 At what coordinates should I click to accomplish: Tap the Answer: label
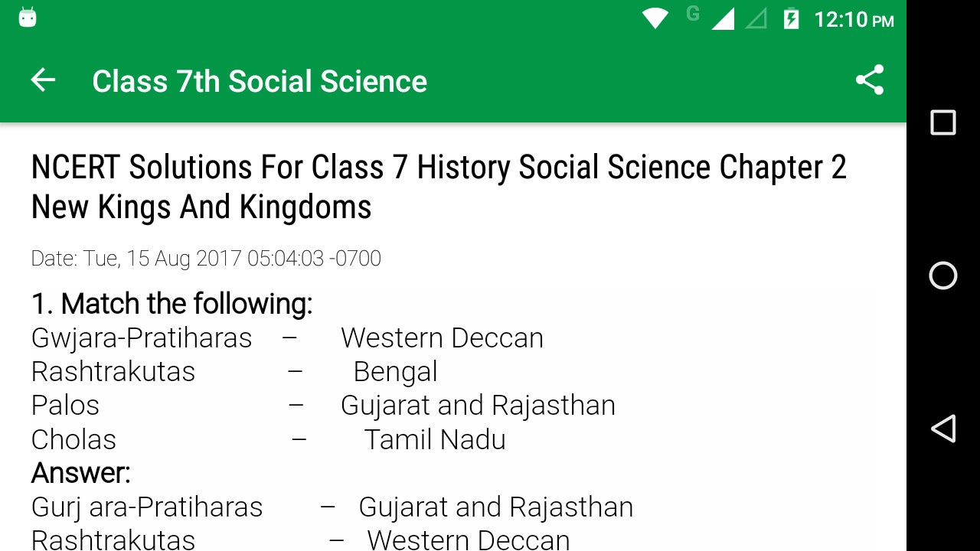point(80,473)
